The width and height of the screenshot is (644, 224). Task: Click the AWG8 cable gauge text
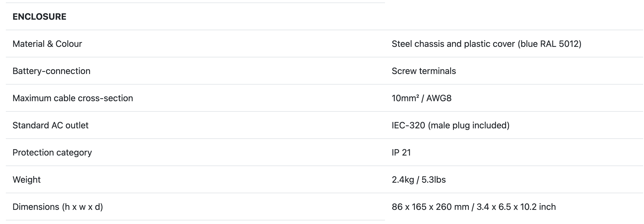click(x=439, y=98)
